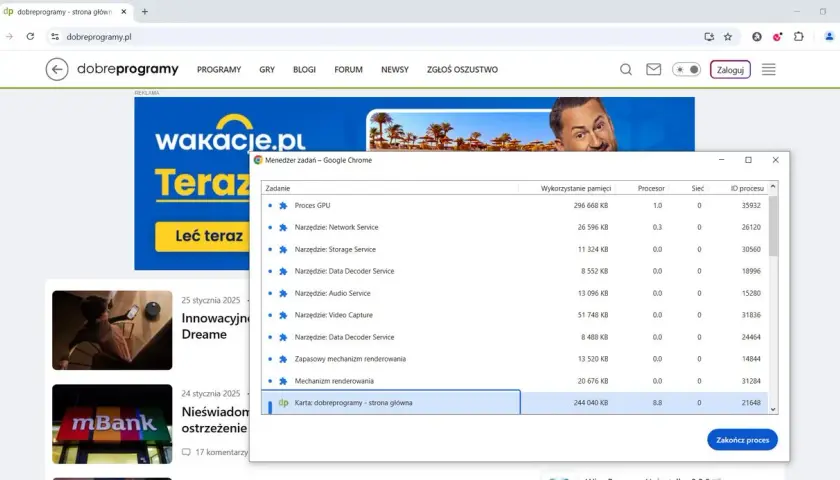Select Narzędzie: Network Service row
Viewport: 840px width, 480px height.
point(515,227)
